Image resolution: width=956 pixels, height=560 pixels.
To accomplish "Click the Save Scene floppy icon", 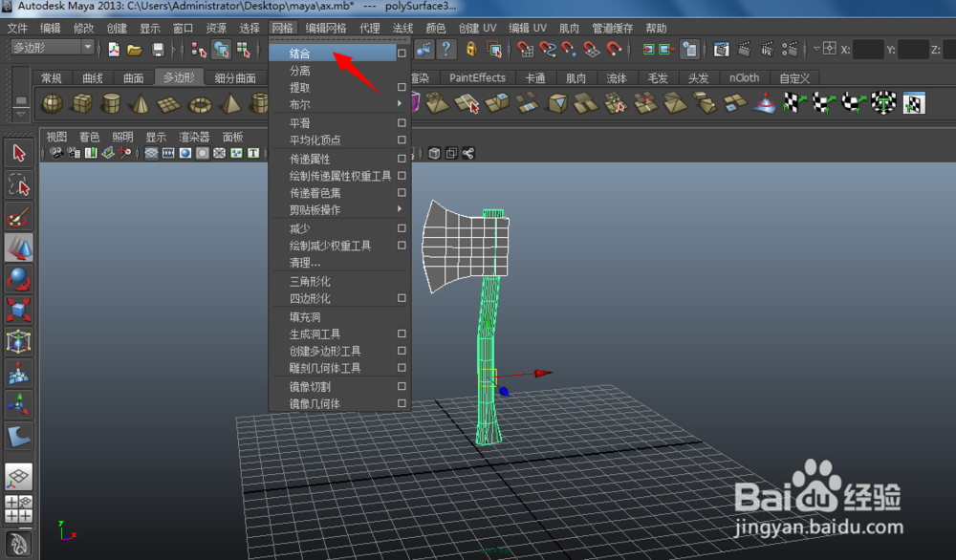I will pyautogui.click(x=158, y=50).
